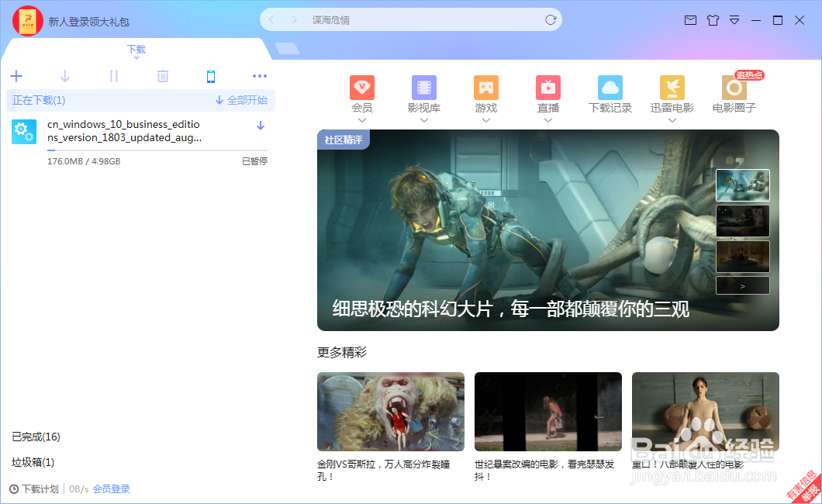Switch to the 下载 tab

136,50
